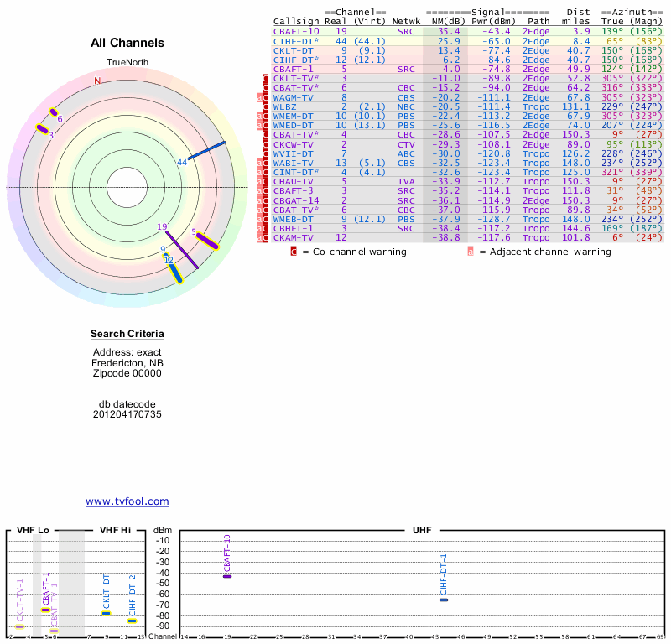
Task: Click the channel 44 line on the radar plot
Action: pos(206,151)
